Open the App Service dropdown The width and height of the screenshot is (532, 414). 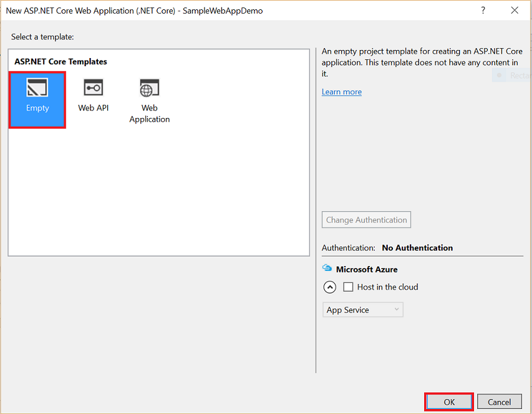click(363, 310)
